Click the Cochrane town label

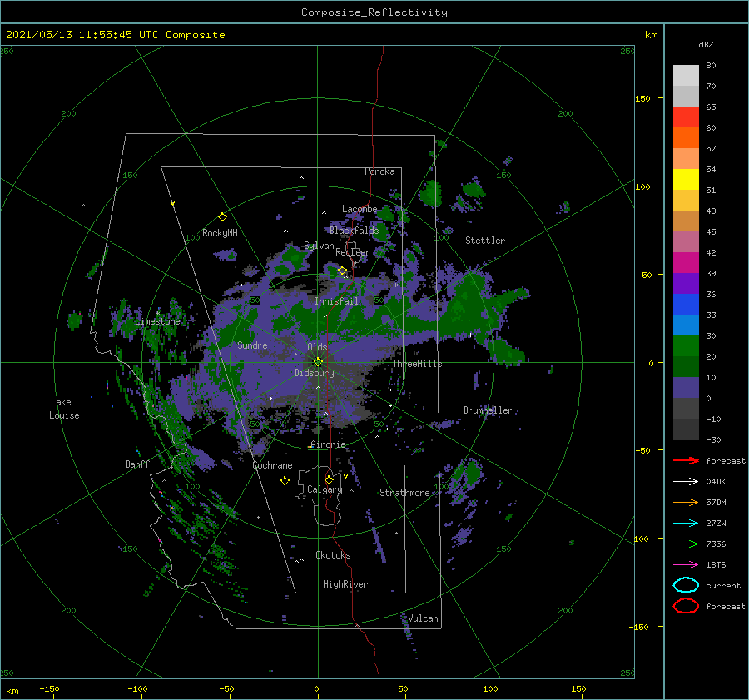(x=272, y=465)
